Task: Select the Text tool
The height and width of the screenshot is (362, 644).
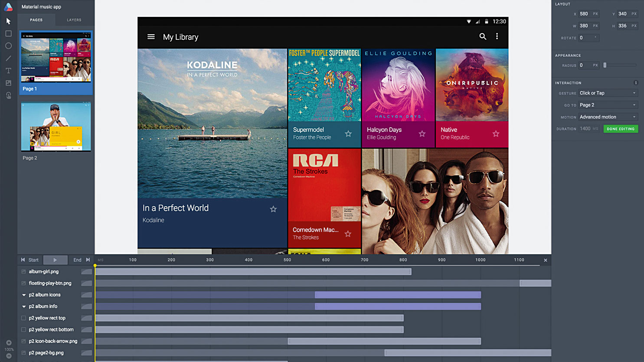Action: coord(8,70)
